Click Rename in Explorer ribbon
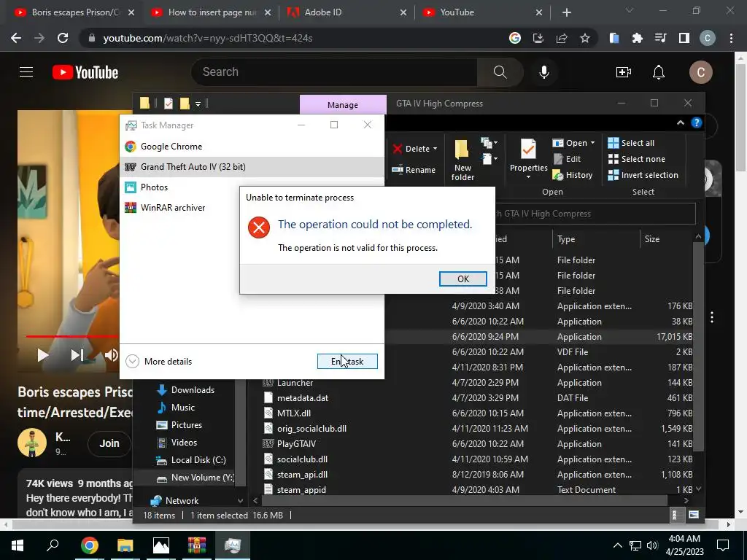 (413, 169)
